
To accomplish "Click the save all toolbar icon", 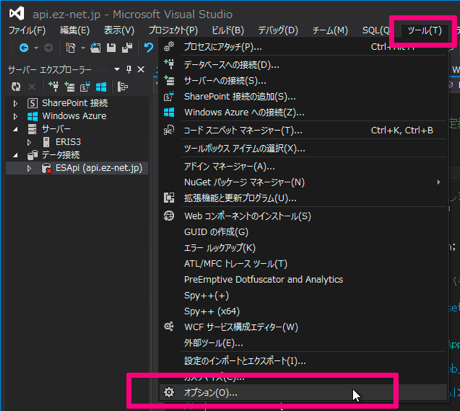I will tap(127, 48).
